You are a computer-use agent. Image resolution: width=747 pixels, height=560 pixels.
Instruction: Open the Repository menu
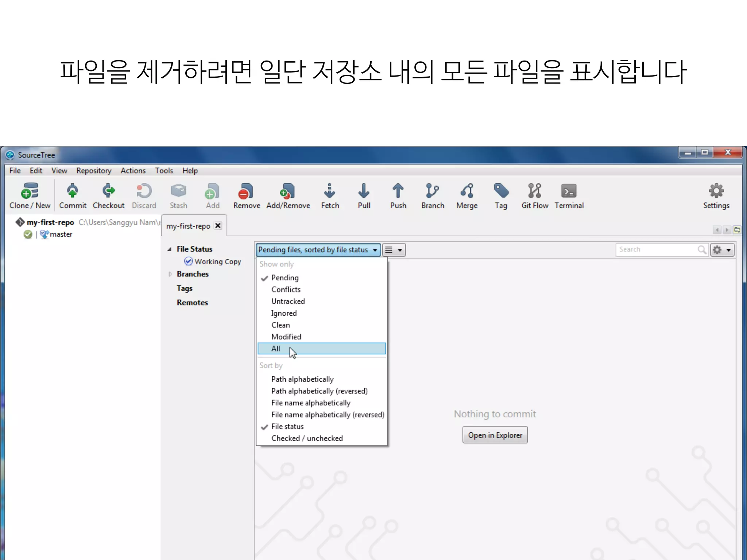pyautogui.click(x=94, y=171)
